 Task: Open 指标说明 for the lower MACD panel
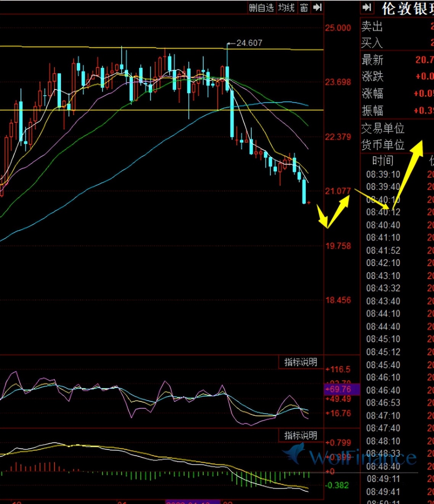pyautogui.click(x=301, y=435)
